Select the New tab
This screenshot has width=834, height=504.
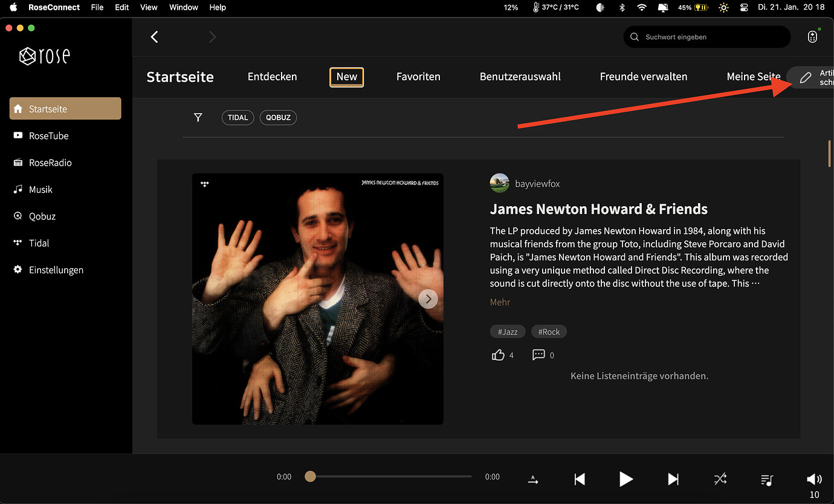click(347, 77)
